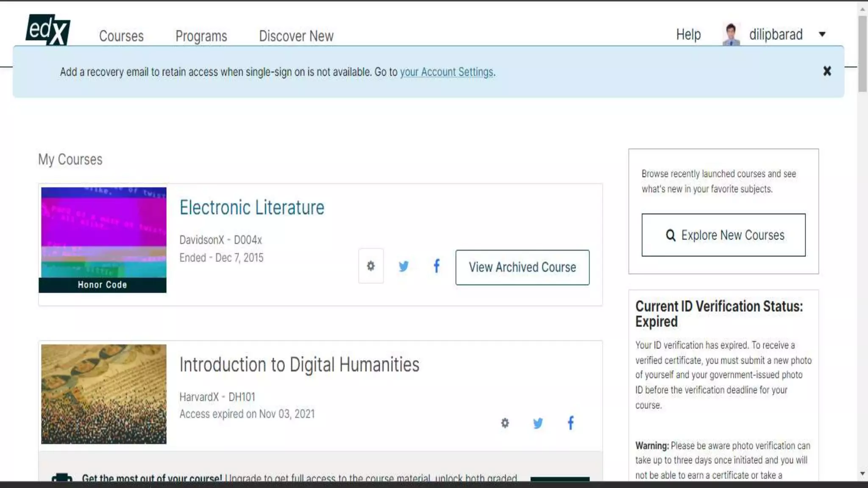Expand the dilipbarad user dropdown arrow
The height and width of the screenshot is (488, 868).
pos(822,34)
